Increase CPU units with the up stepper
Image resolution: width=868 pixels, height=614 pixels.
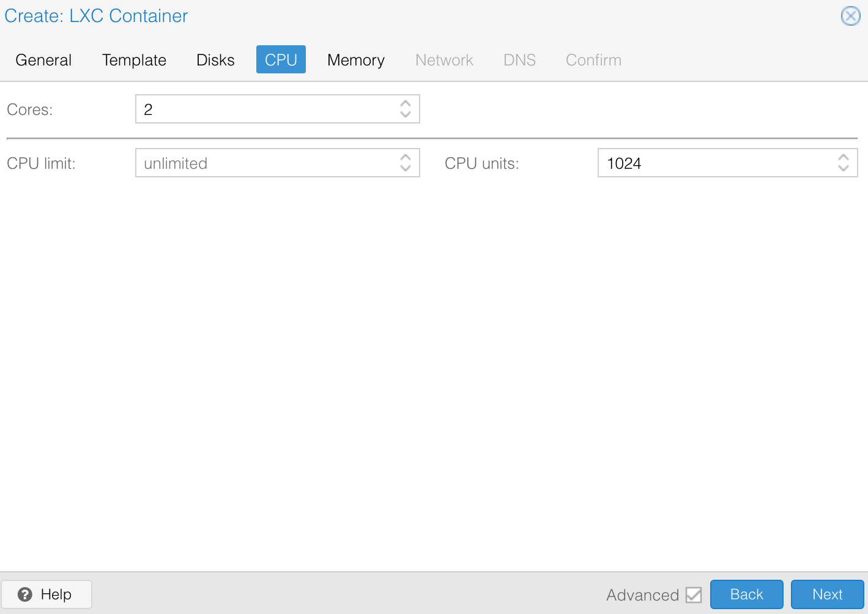[x=843, y=158]
